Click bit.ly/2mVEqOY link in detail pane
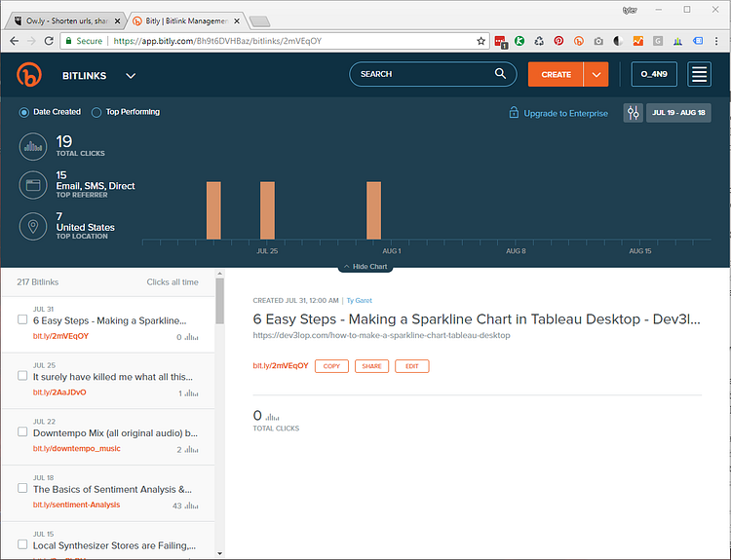Image resolution: width=731 pixels, height=560 pixels. [281, 366]
